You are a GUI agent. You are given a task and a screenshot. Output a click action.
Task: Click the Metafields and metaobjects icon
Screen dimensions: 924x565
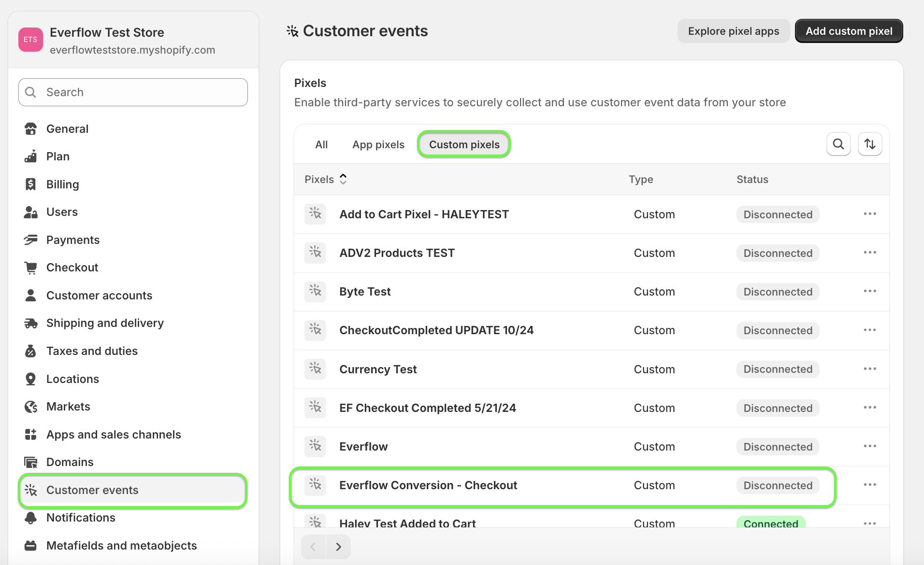(x=31, y=546)
